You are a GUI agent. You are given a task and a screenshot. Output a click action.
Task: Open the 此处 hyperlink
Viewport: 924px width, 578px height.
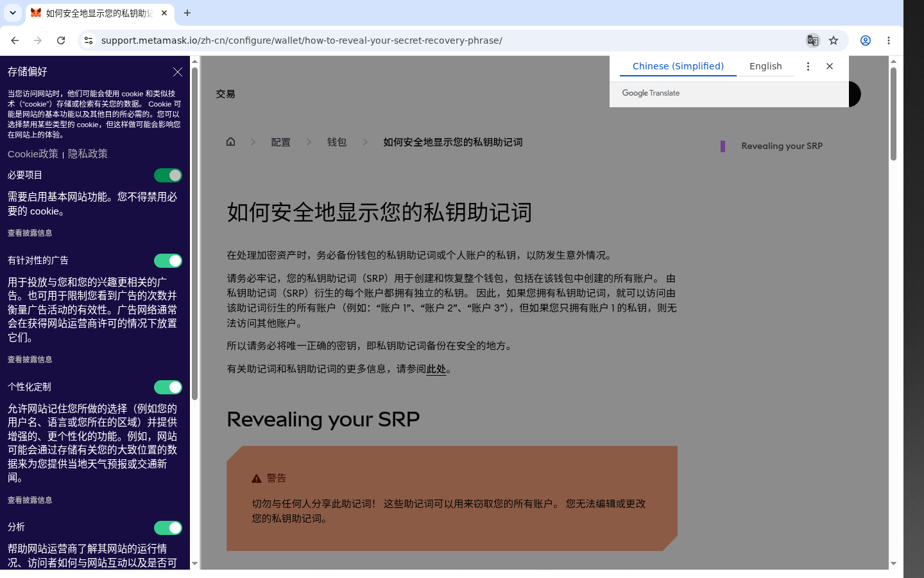click(x=436, y=369)
